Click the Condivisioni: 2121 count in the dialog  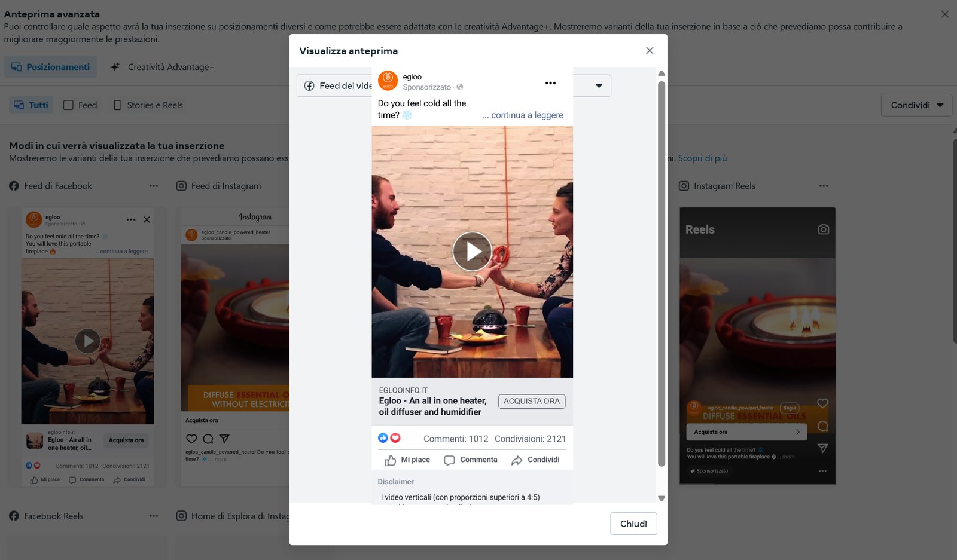531,439
